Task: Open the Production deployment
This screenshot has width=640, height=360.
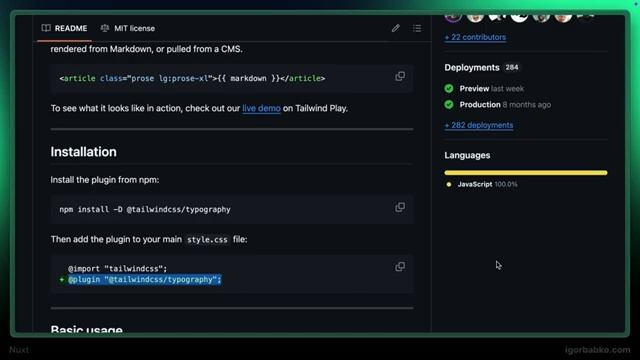Action: point(480,104)
